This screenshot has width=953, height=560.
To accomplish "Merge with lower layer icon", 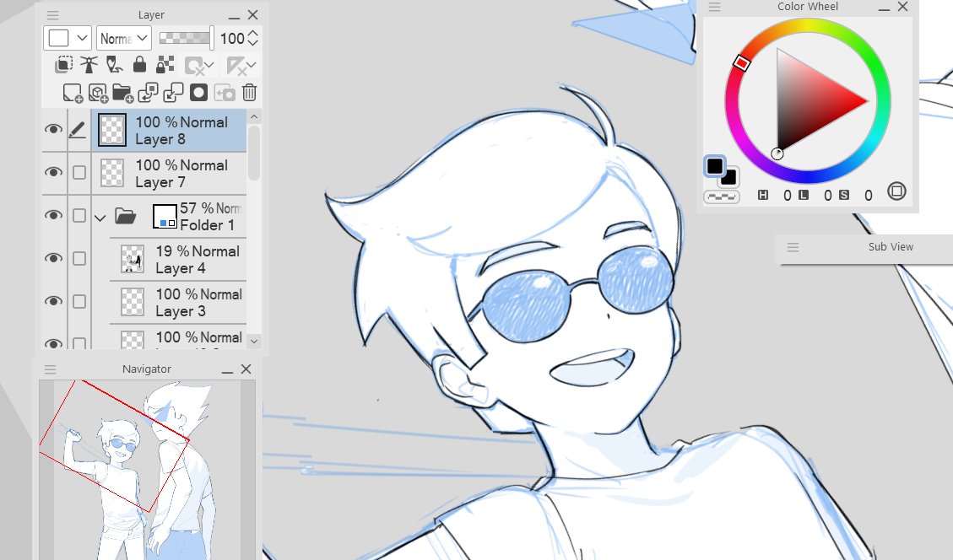I will [173, 93].
